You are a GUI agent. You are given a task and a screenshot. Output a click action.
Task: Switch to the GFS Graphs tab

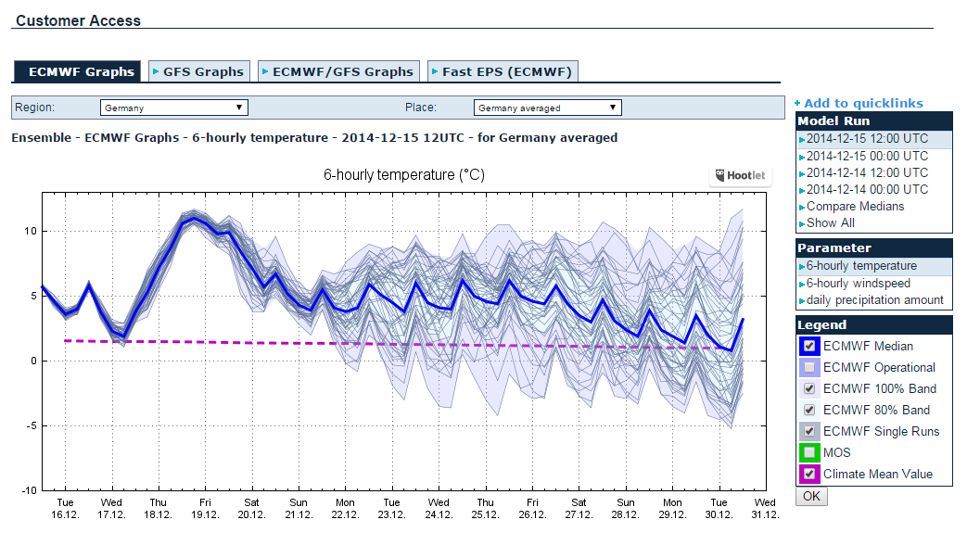pyautogui.click(x=200, y=71)
